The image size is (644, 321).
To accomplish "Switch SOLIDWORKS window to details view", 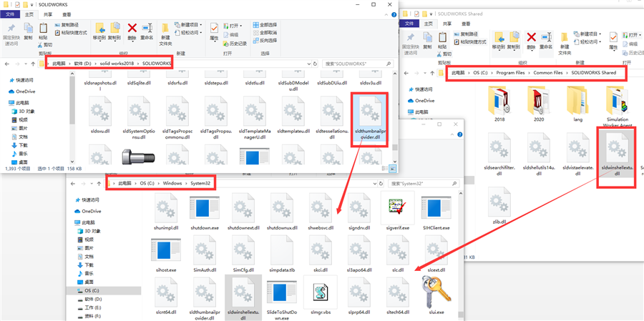I will (x=386, y=168).
